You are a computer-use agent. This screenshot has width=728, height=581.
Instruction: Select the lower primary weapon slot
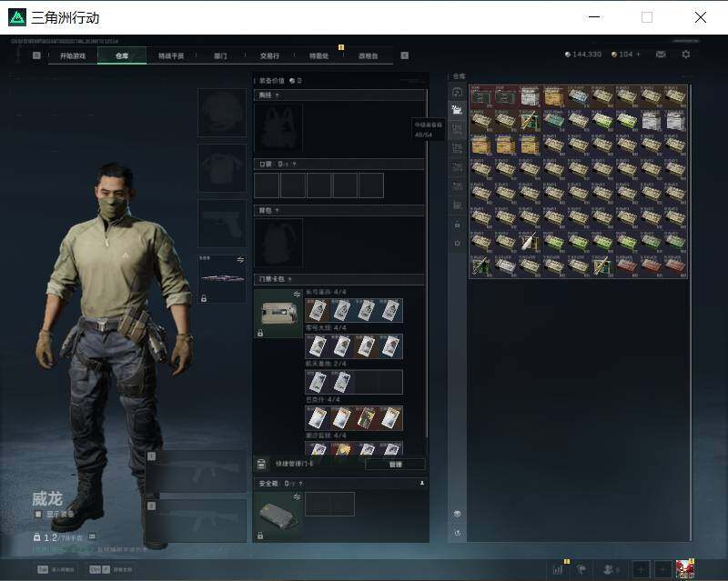197,521
